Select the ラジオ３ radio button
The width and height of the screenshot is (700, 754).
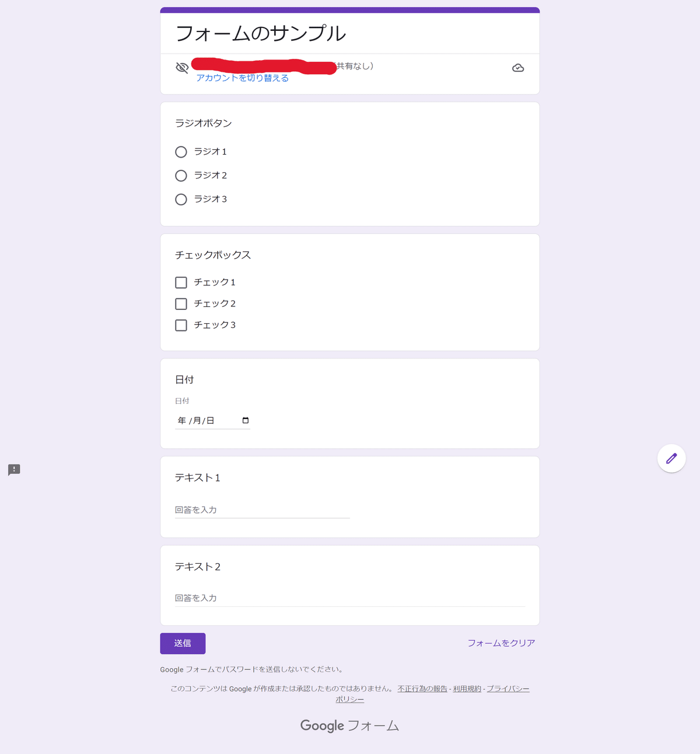(181, 200)
